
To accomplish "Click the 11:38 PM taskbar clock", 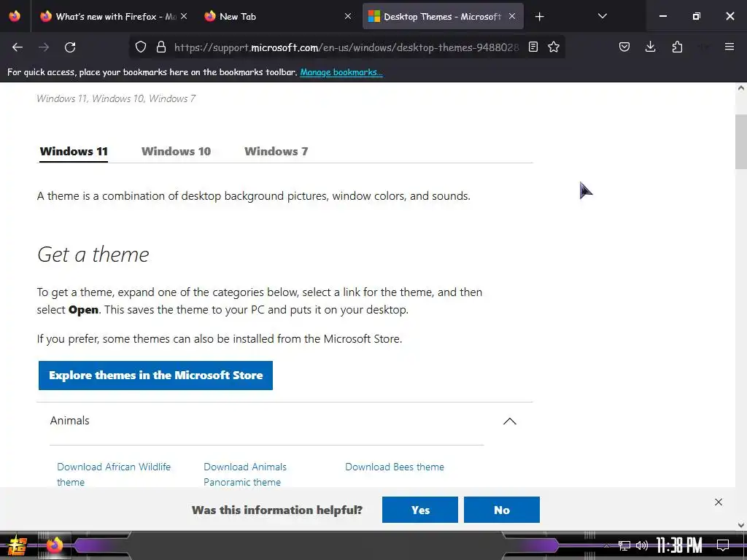I will click(679, 545).
